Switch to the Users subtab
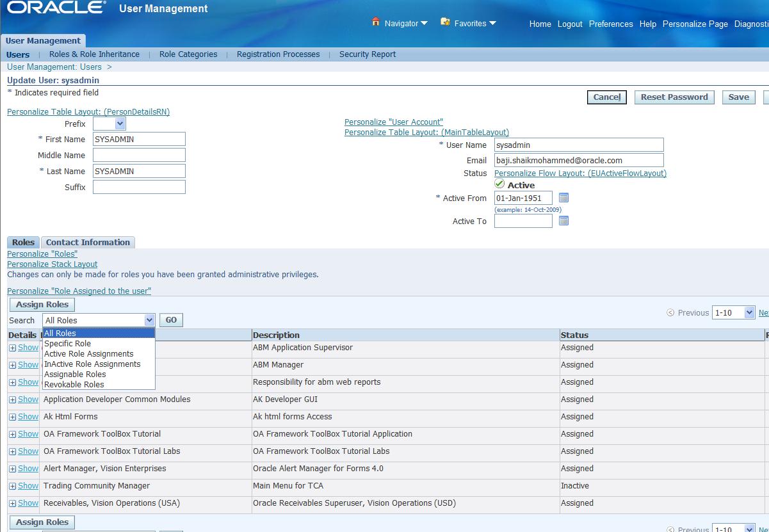This screenshot has height=532, width=769. pyautogui.click(x=18, y=54)
